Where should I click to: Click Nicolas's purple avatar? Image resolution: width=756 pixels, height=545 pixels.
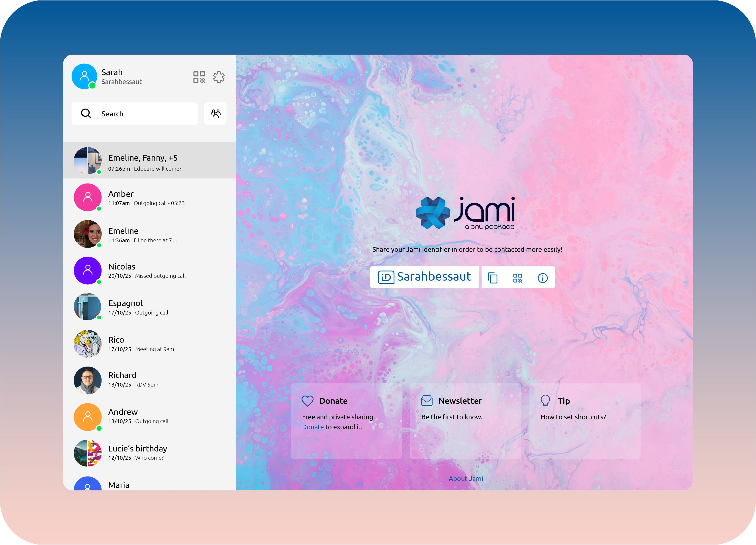tap(88, 270)
